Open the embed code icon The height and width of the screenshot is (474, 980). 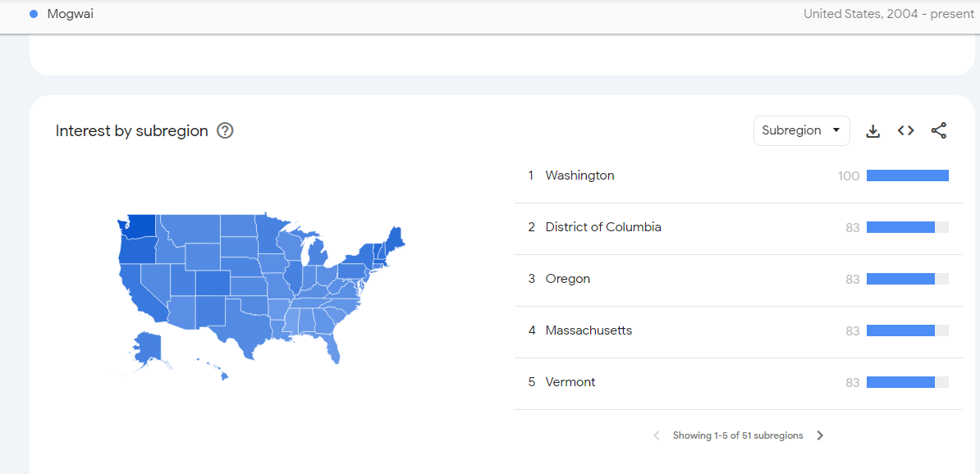905,131
